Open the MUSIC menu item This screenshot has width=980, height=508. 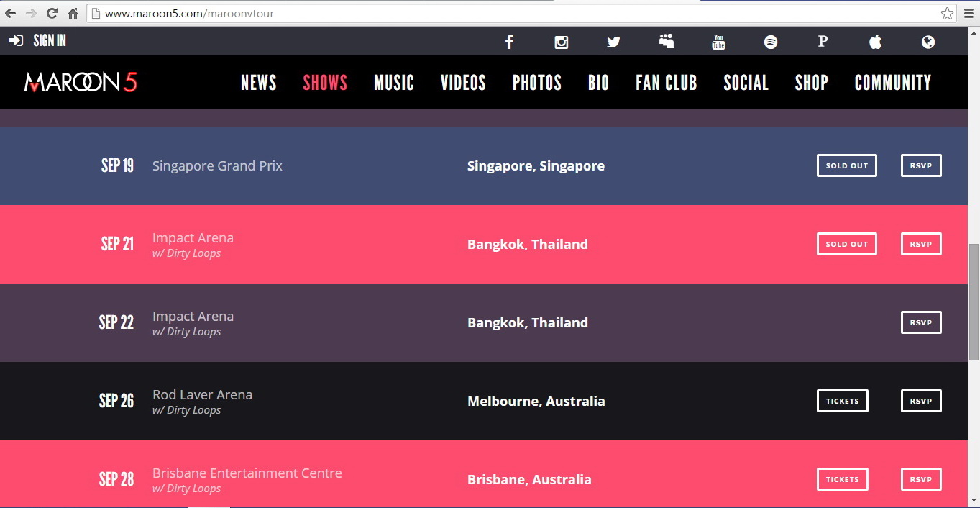[x=394, y=83]
